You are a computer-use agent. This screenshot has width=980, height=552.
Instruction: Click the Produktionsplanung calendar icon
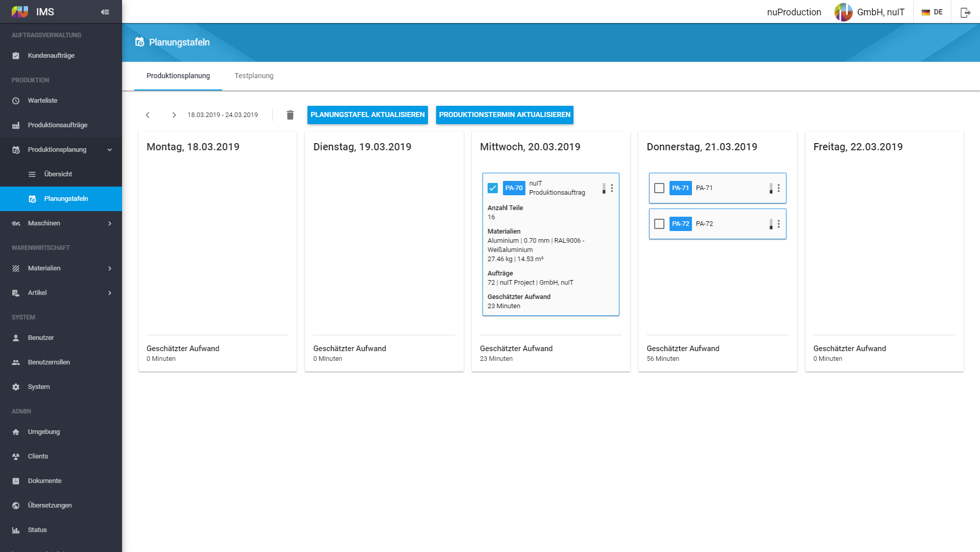click(x=16, y=150)
